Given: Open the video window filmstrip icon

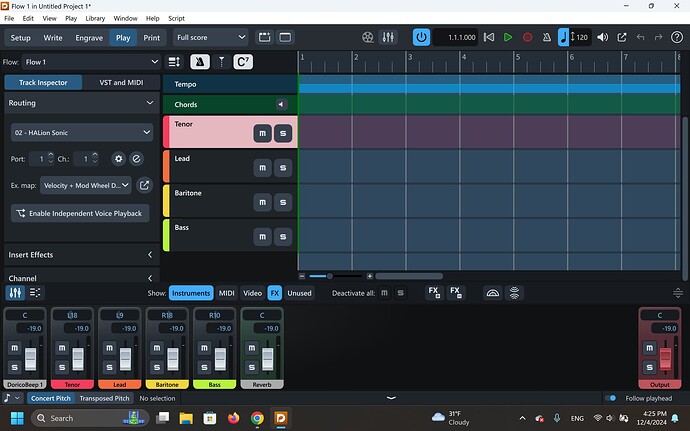Looking at the screenshot, I should pyautogui.click(x=367, y=37).
